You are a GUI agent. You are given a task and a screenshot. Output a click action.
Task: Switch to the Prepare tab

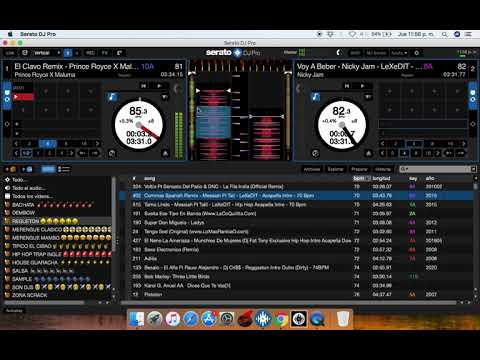coord(359,169)
